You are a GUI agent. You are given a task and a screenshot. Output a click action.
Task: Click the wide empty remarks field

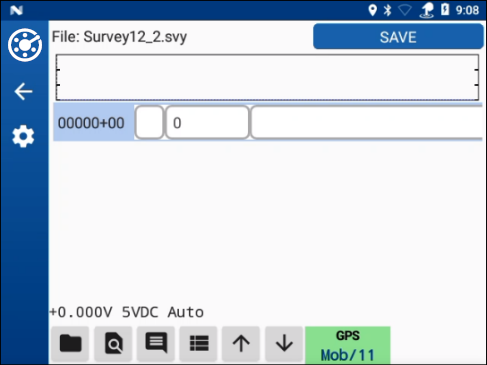click(367, 123)
